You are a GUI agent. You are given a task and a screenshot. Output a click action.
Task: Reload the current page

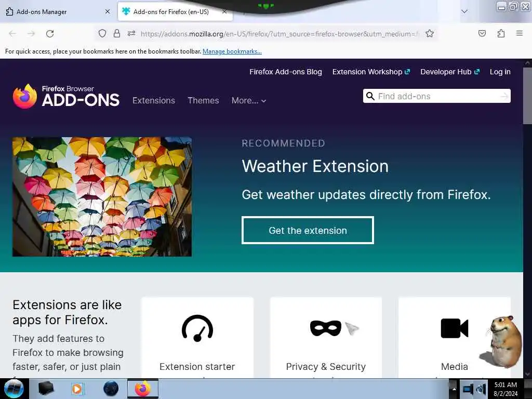coord(50,34)
